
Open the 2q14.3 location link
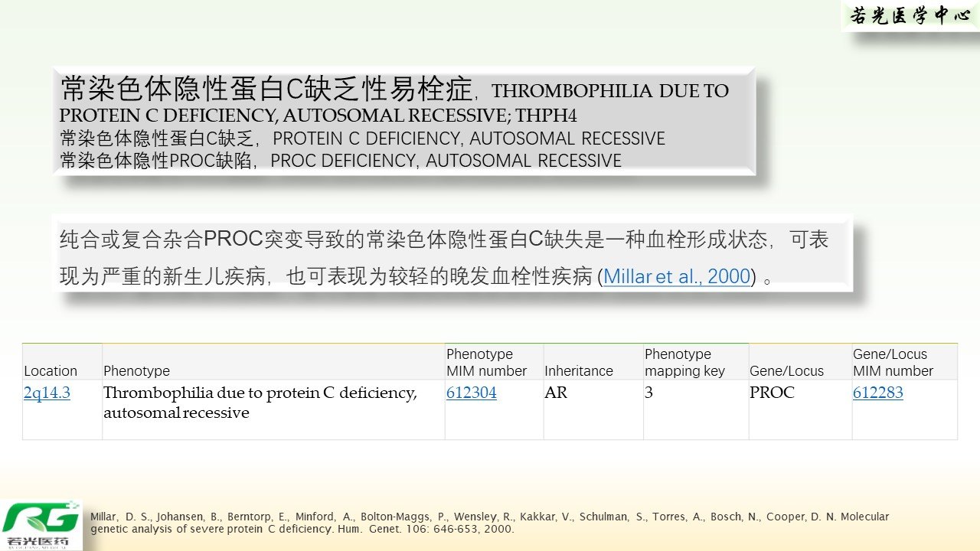pos(47,393)
